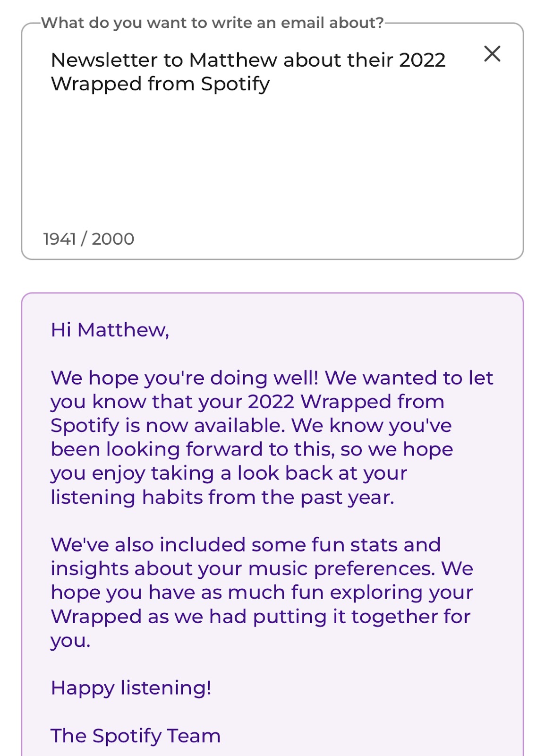Click "Wrapped as we had putting it together" line
Screen dimensions: 545x756
(260, 617)
